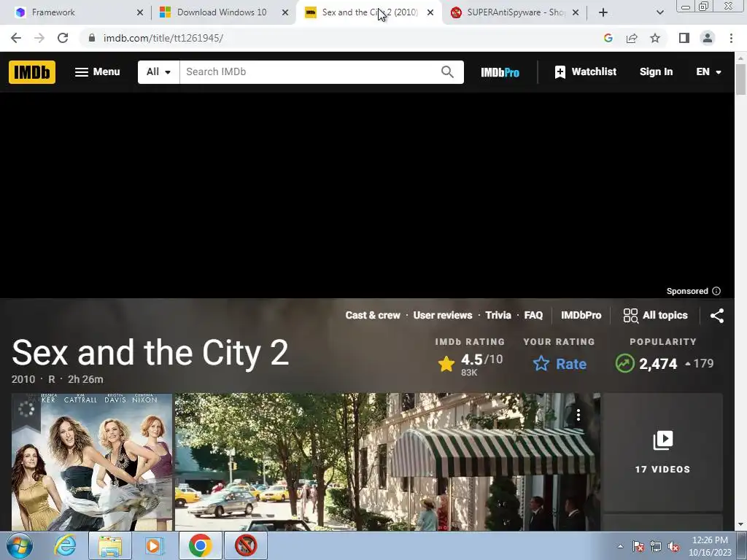747x560 pixels.
Task: Open Windows Media Player from taskbar
Action: click(x=153, y=545)
